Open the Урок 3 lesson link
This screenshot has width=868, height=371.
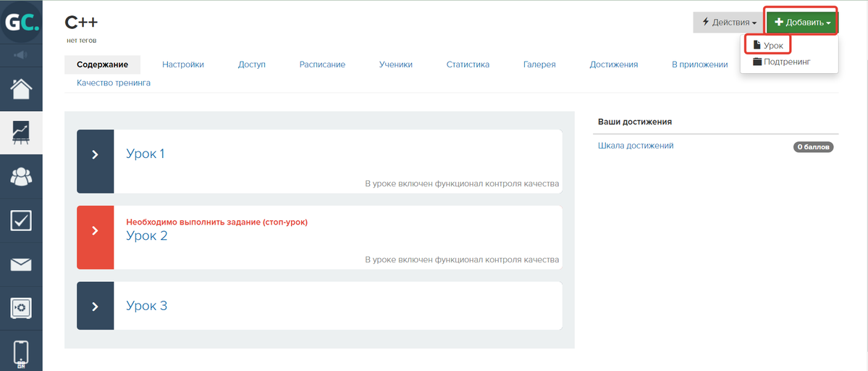(147, 306)
